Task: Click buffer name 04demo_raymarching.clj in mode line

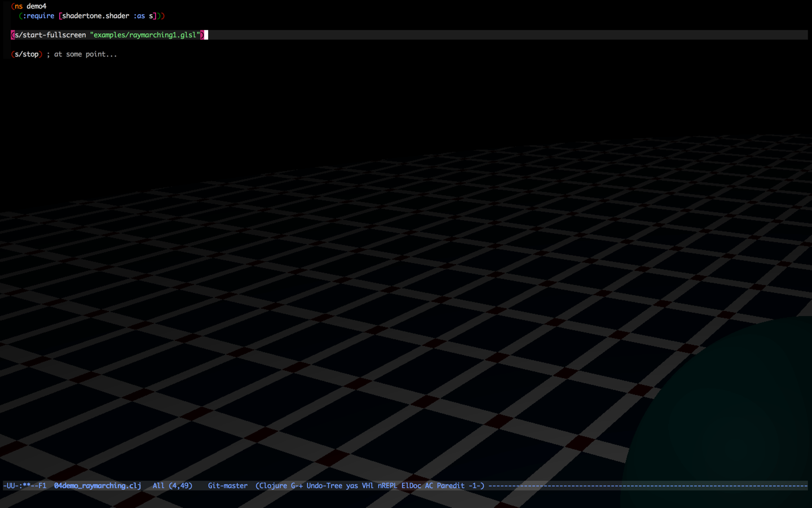Action: point(98,485)
